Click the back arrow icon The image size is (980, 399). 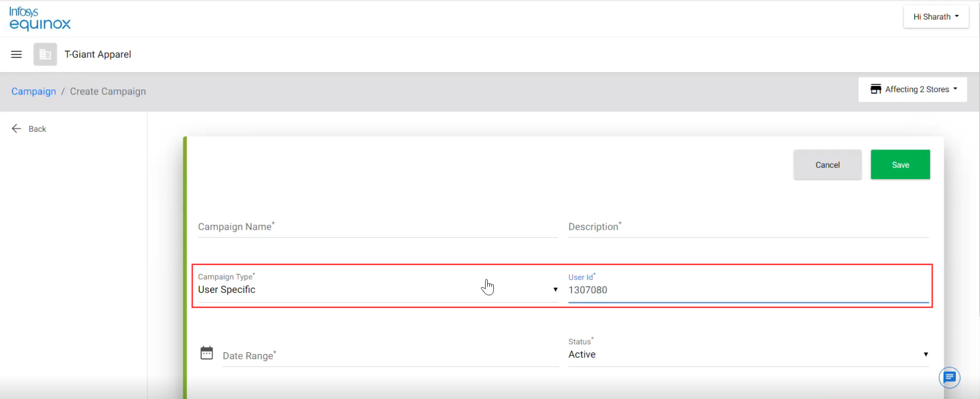(16, 128)
